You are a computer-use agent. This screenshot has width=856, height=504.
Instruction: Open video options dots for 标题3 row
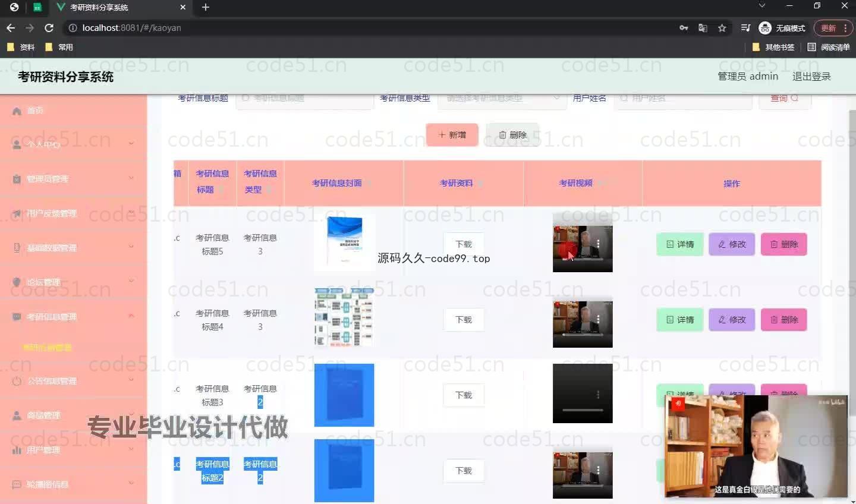598,395
